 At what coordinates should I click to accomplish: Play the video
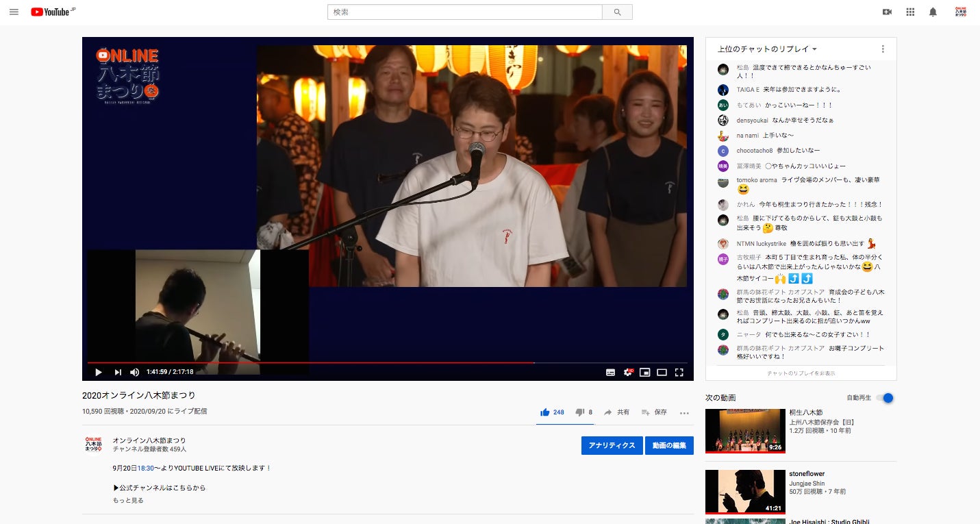pos(98,372)
